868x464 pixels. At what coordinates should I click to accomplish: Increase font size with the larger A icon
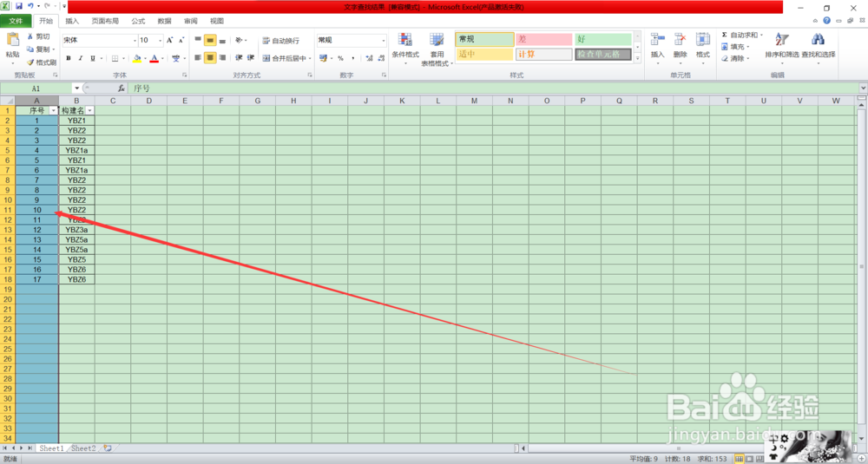[x=170, y=41]
